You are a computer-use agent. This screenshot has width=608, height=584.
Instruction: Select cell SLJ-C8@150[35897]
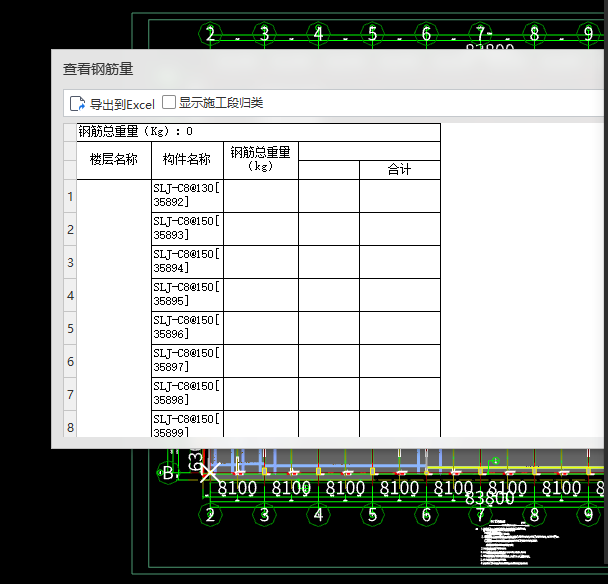[187, 360]
